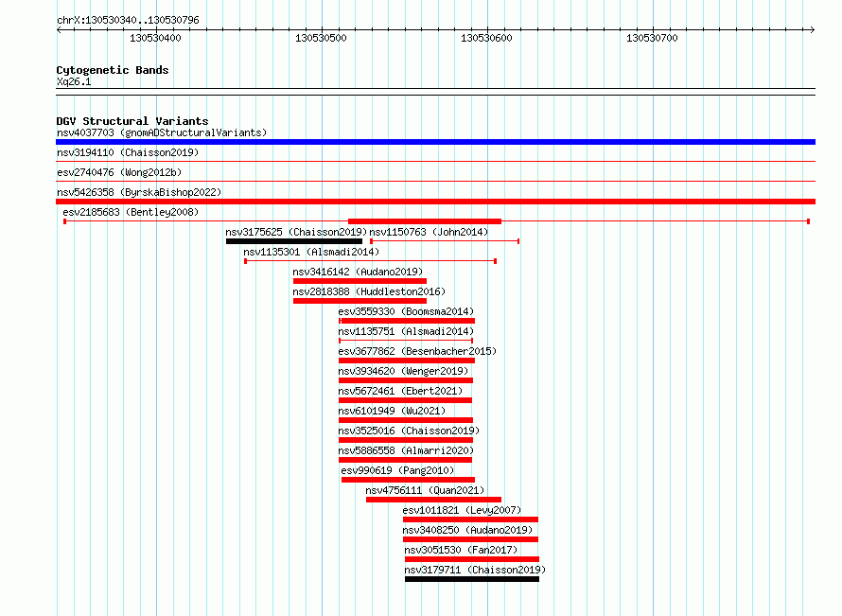This screenshot has width=842, height=616.
Task: Select red bar under esv990619
Action: tap(408, 480)
